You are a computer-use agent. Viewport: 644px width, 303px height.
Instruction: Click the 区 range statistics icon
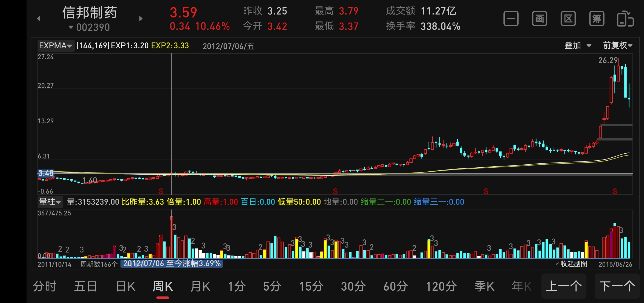568,19
